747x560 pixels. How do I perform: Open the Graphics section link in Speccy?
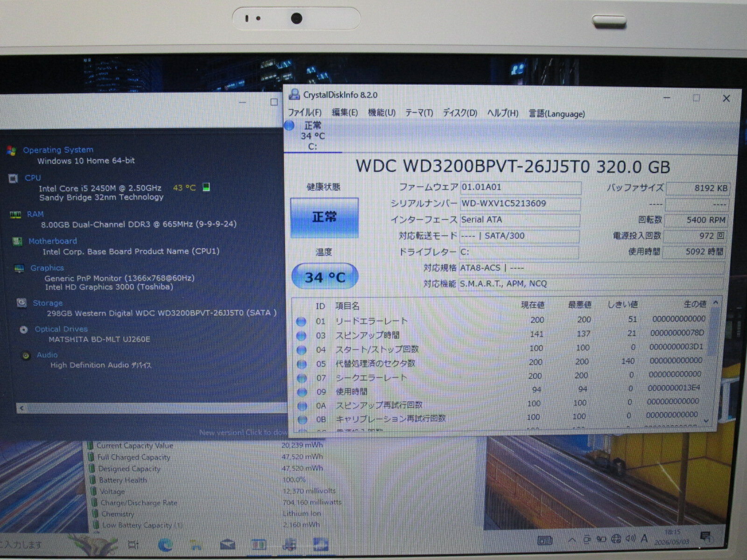[47, 268]
